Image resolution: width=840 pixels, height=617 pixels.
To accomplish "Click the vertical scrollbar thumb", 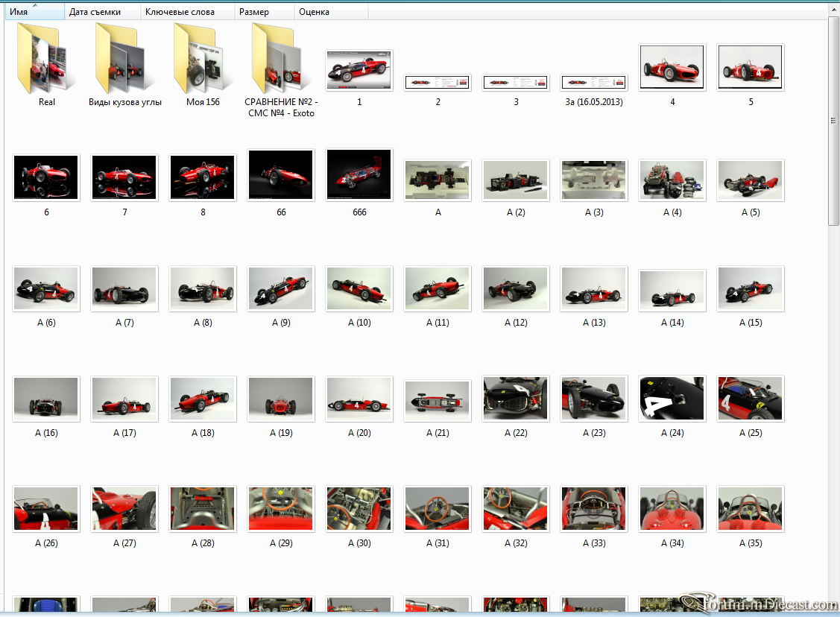I will pyautogui.click(x=833, y=121).
